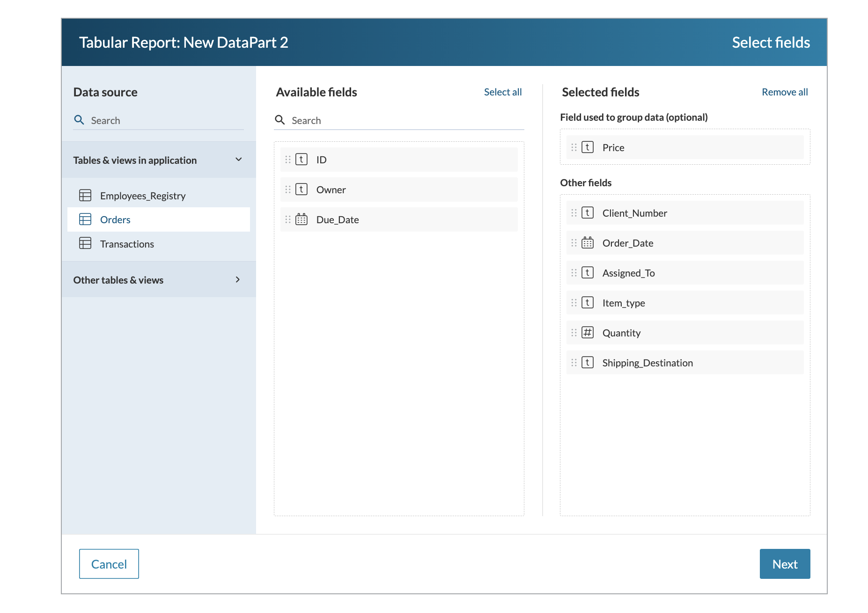Select all available fields
Image resolution: width=868 pixels, height=613 pixels.
pyautogui.click(x=503, y=92)
